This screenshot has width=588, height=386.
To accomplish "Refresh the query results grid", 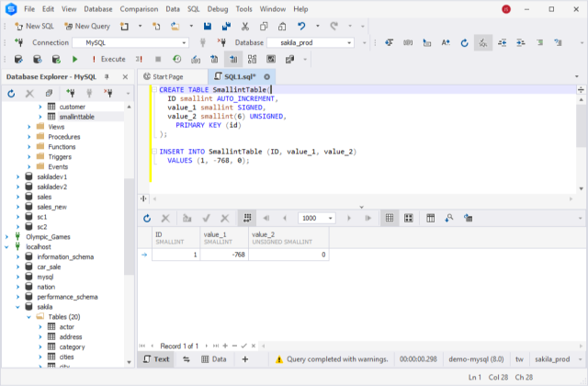I will 145,218.
